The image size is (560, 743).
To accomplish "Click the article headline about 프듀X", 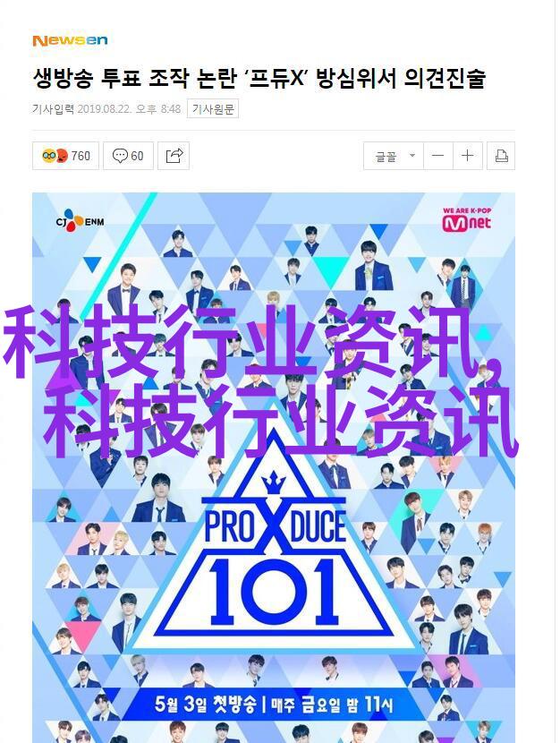I will point(259,78).
